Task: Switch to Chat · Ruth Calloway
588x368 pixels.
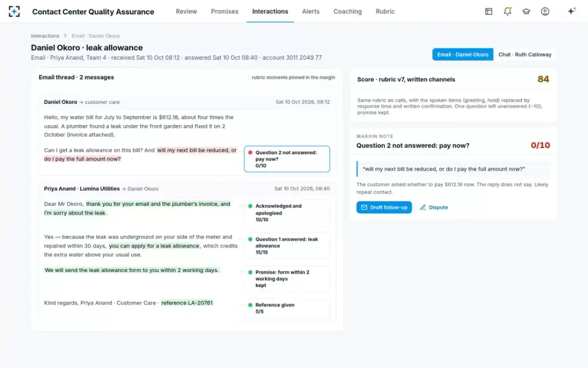Action: pos(525,54)
